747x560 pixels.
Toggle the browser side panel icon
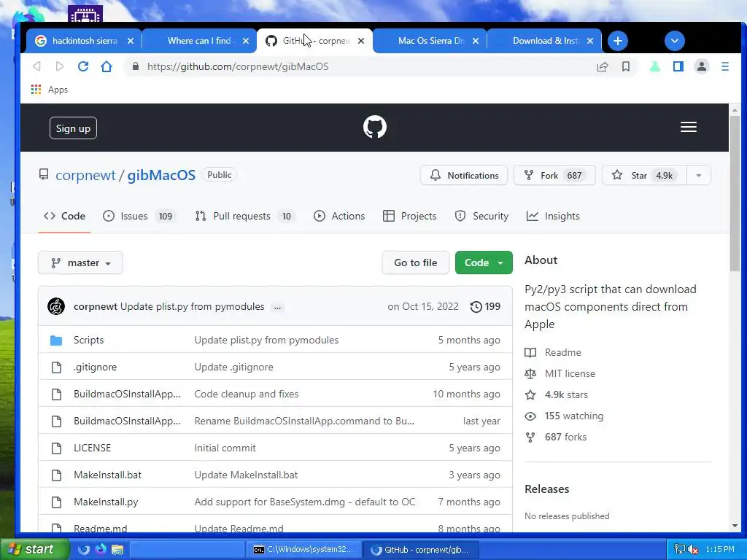click(x=678, y=66)
